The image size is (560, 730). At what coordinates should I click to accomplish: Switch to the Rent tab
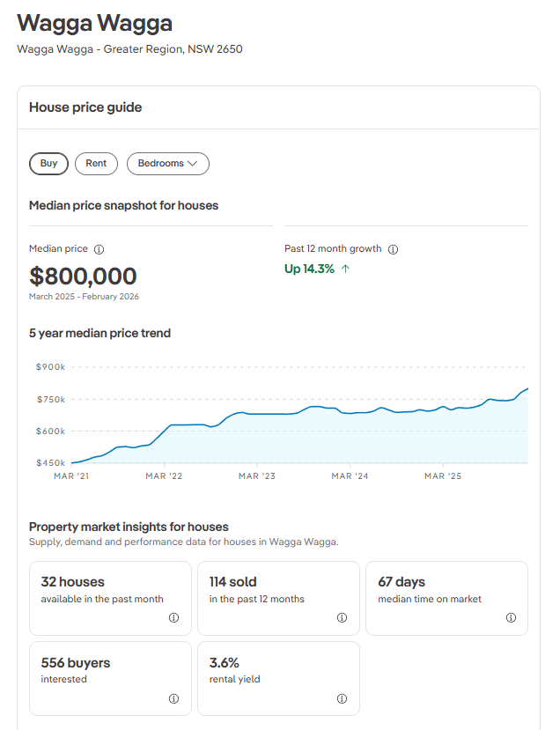pos(96,163)
